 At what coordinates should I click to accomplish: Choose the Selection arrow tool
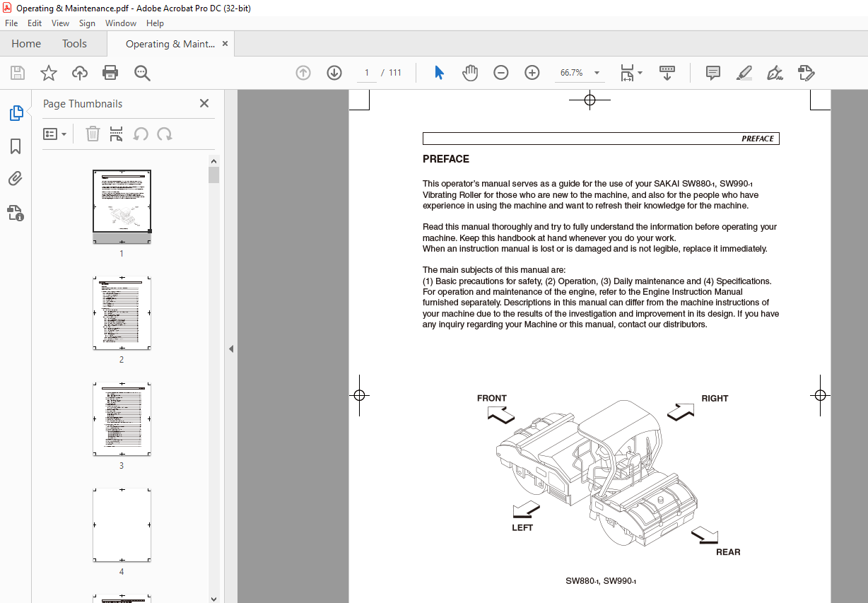[439, 73]
